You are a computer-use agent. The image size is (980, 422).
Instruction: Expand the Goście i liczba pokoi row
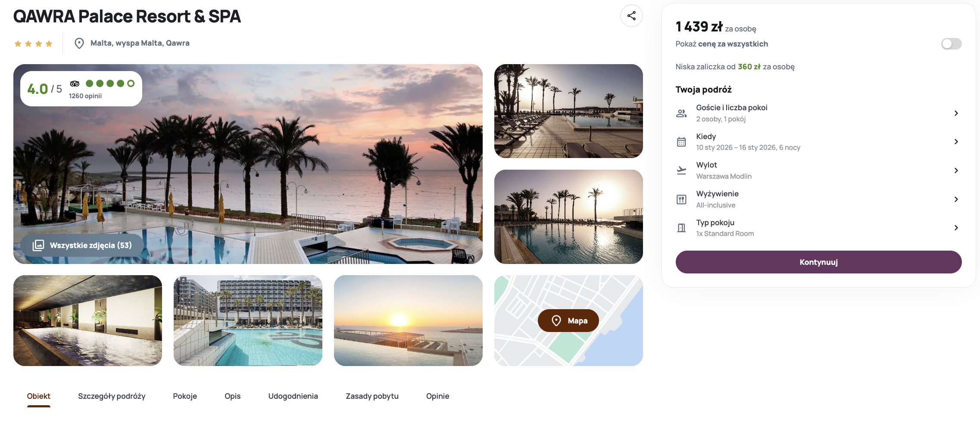(956, 113)
